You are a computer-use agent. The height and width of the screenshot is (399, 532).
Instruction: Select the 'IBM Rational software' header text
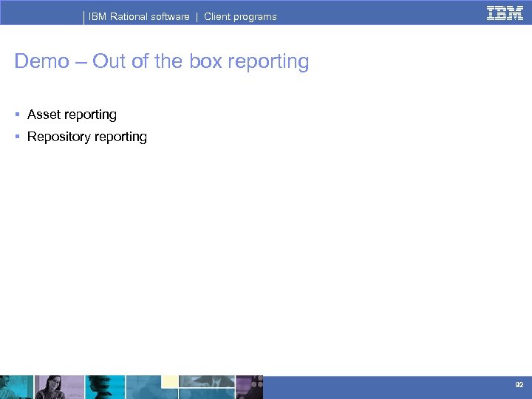[139, 16]
